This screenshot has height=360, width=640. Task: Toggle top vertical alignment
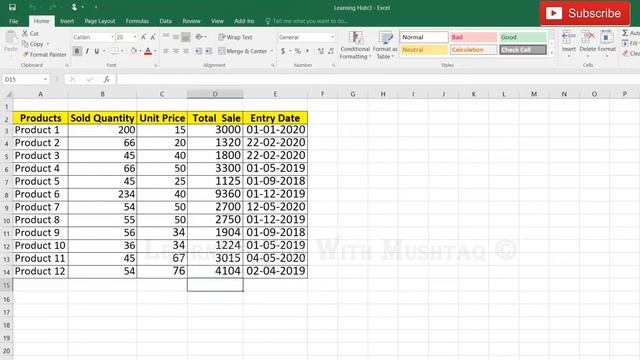click(166, 37)
